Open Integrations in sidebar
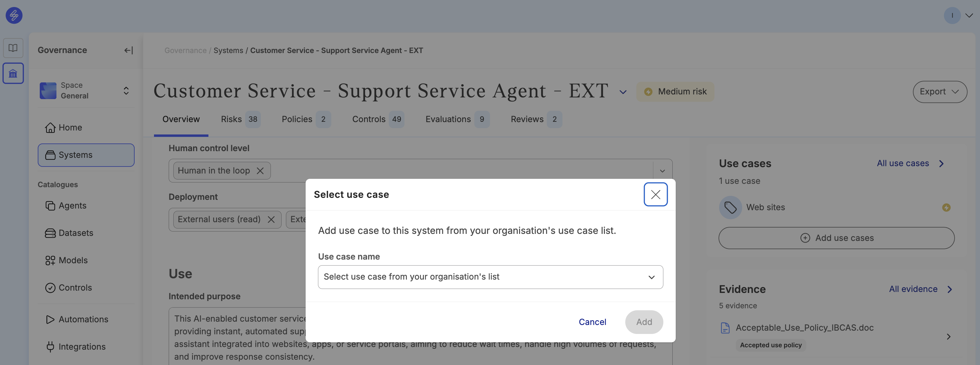 click(86, 347)
